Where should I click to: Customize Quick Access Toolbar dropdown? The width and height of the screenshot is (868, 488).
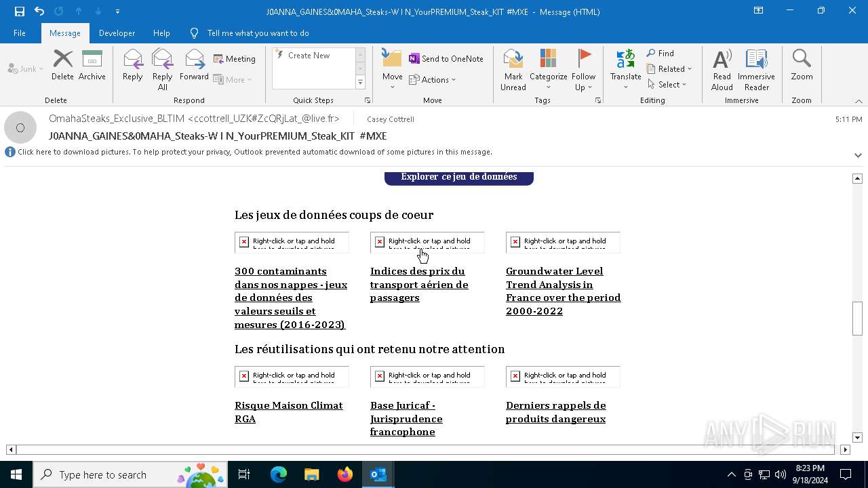117,12
